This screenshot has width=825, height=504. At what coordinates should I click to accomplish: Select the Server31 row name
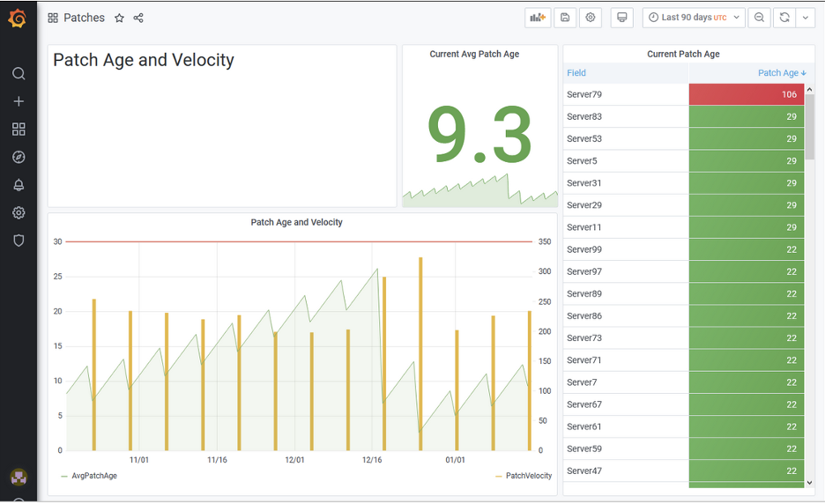584,182
